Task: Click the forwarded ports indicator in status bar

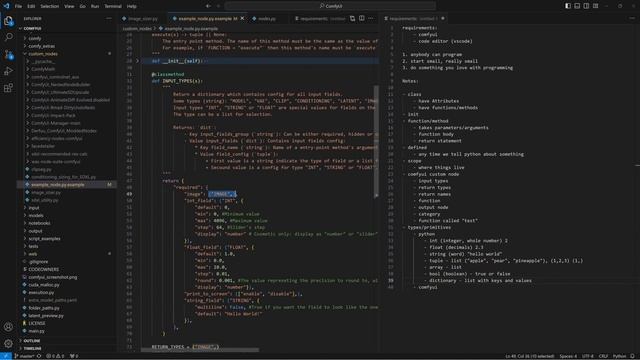Action: [74, 356]
